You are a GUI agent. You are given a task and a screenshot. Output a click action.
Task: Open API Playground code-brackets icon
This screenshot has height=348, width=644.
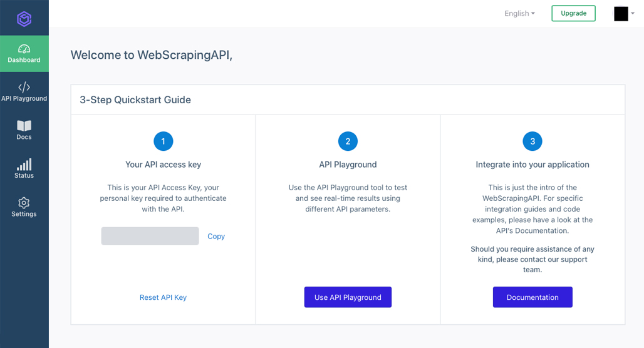tap(24, 87)
